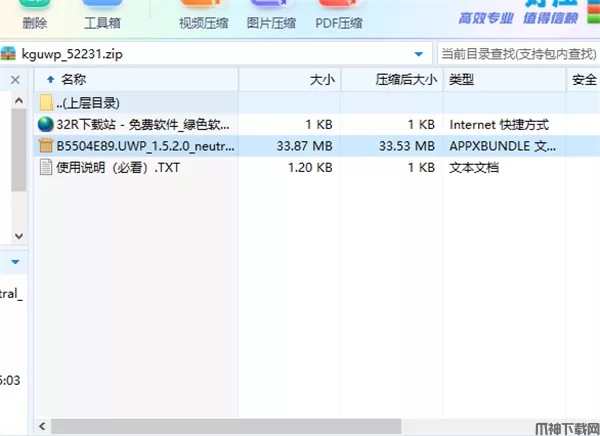Expand the archive path dropdown arrow

pyautogui.click(x=418, y=53)
